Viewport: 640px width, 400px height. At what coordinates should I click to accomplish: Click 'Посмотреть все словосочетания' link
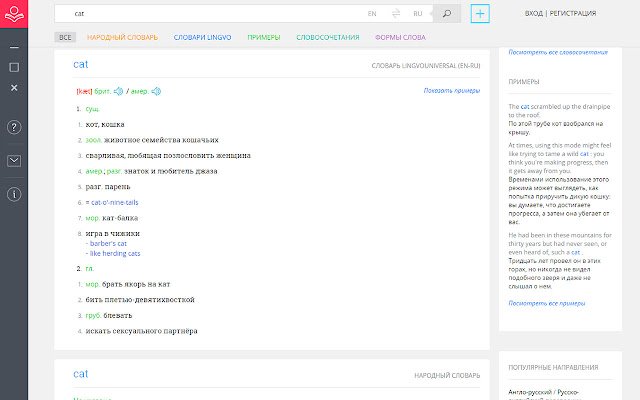pos(558,52)
